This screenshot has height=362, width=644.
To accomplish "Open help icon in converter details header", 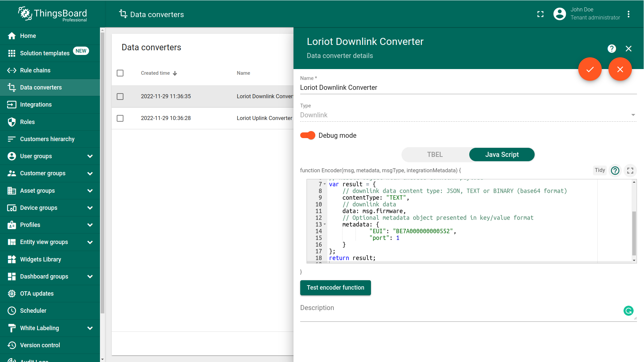I will (x=611, y=49).
